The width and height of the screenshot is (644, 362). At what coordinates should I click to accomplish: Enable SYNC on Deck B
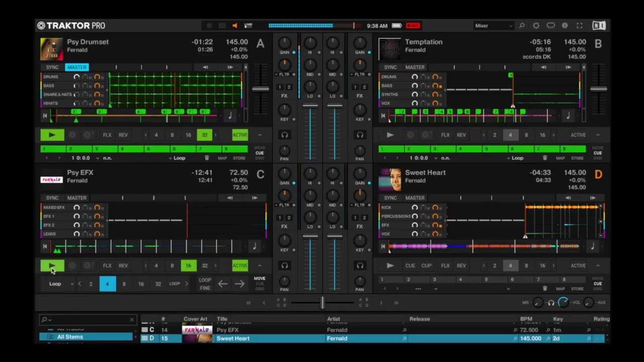point(390,67)
